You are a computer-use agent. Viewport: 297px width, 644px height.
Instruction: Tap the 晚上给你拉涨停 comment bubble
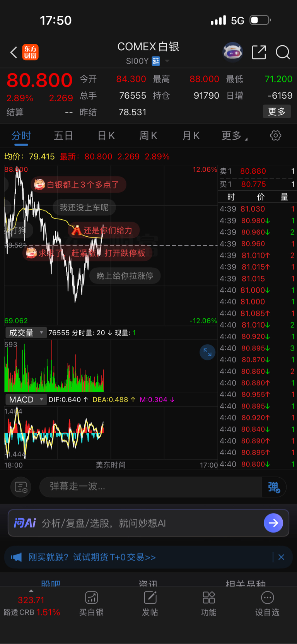[x=125, y=276]
